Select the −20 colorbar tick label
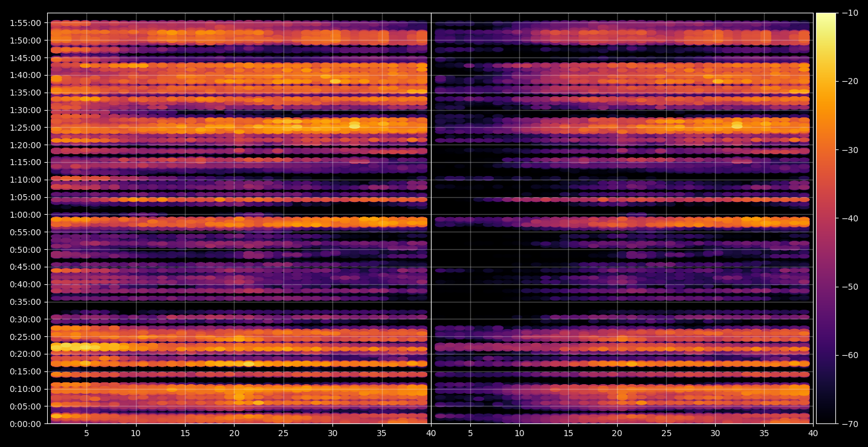This screenshot has width=868, height=447. [x=849, y=81]
